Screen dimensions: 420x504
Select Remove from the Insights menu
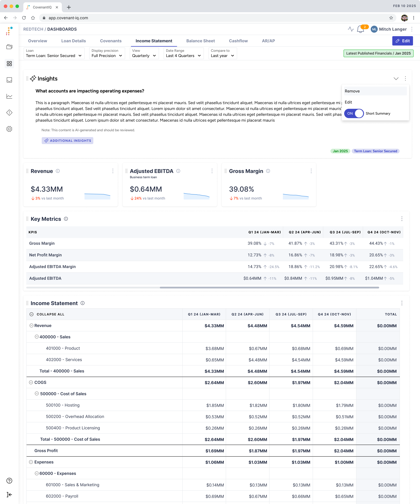pyautogui.click(x=352, y=91)
